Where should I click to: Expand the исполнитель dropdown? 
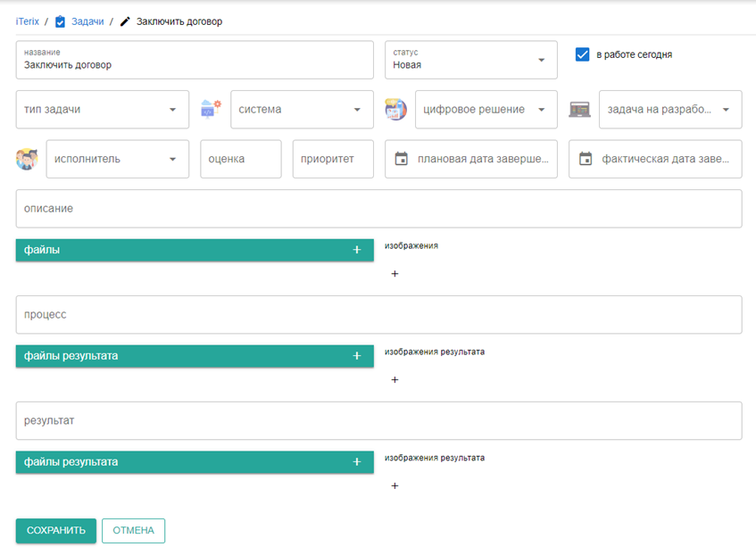118,159
